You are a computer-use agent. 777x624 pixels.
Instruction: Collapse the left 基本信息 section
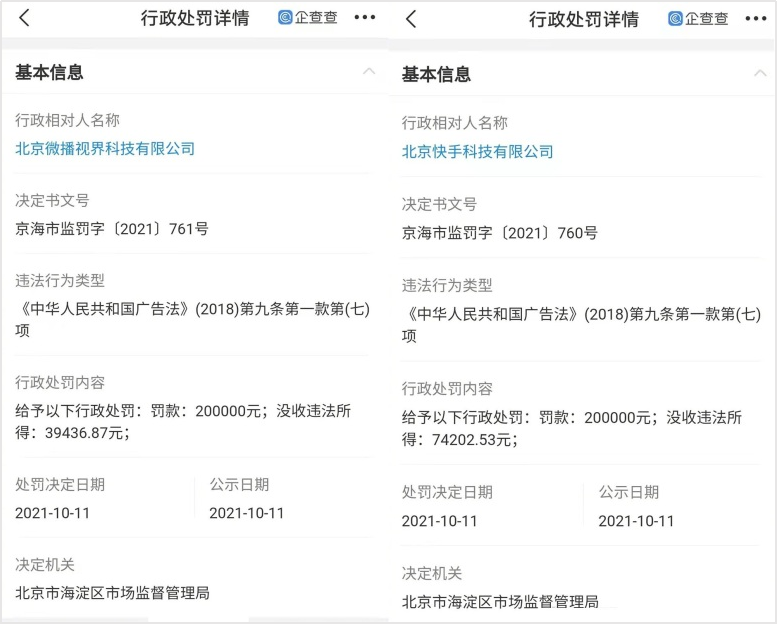(x=369, y=71)
